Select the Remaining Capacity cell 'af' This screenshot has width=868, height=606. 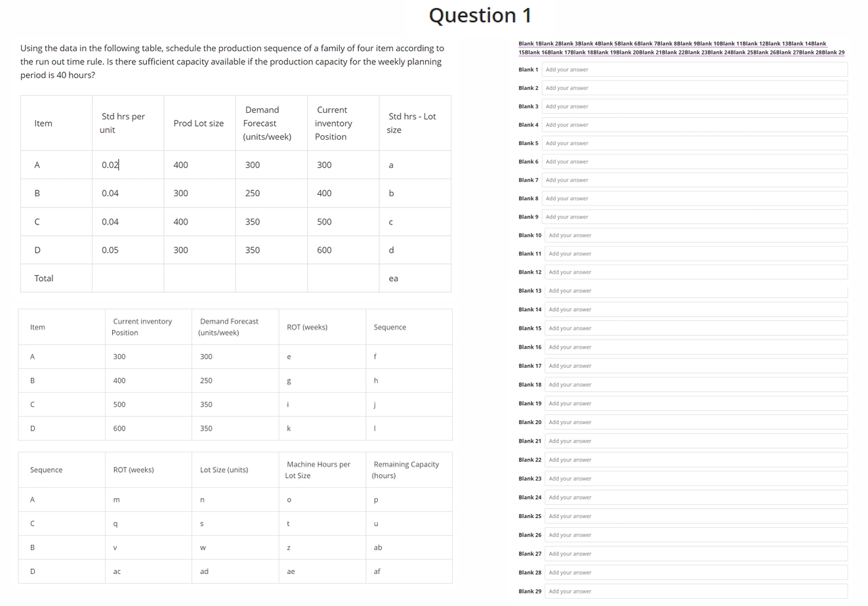(x=377, y=571)
